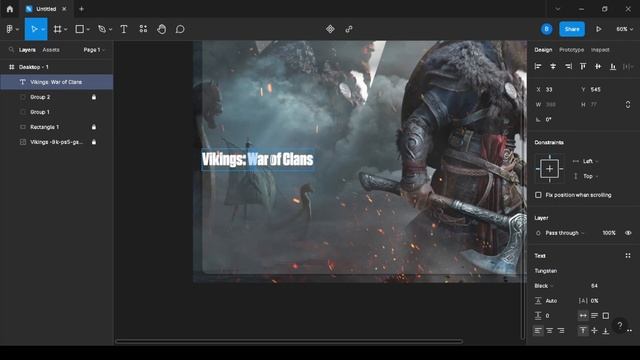Expand Frame tool options arrow
The image size is (640, 360).
65,29
